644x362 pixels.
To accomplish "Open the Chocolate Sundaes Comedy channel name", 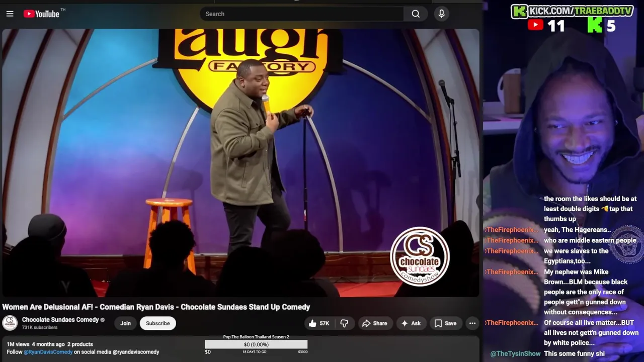I will [60, 320].
